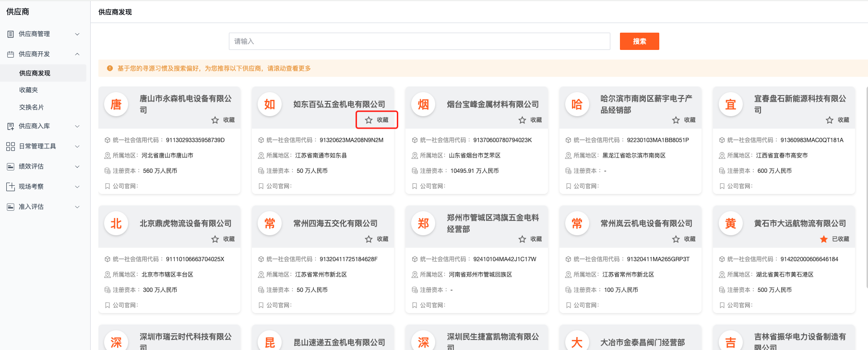
Task: Click the 宜 avatar for 宜春盘石新能源
Action: coord(730,104)
